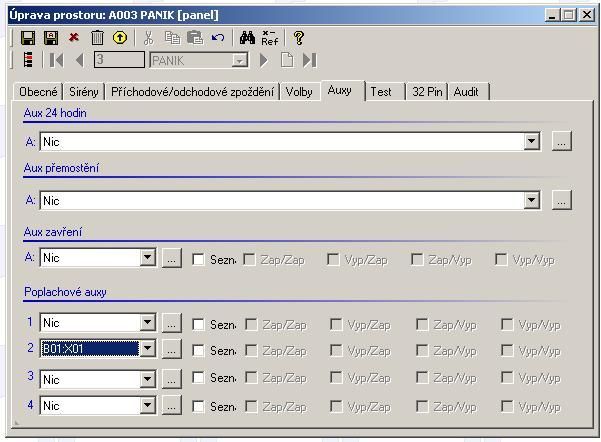Enable Sezn. checkbox for Aux zavření
The width and height of the screenshot is (601, 442).
[x=198, y=259]
